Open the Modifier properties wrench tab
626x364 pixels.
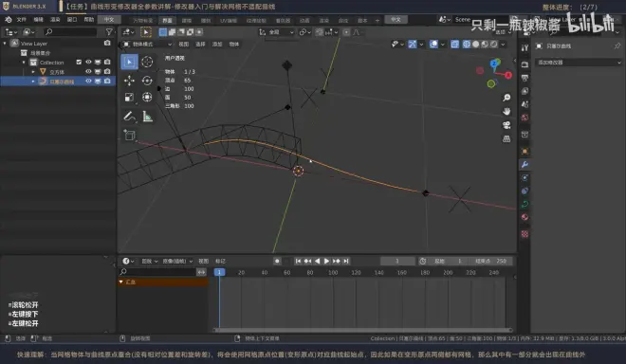[x=525, y=164]
